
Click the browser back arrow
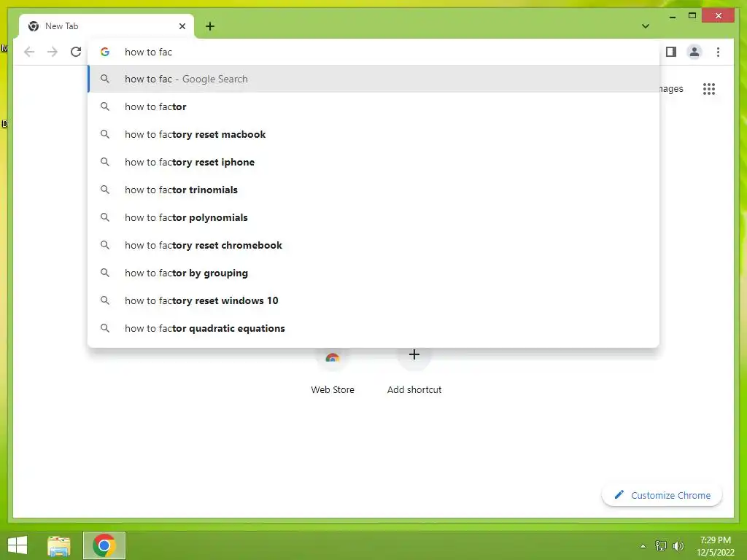[x=29, y=52]
